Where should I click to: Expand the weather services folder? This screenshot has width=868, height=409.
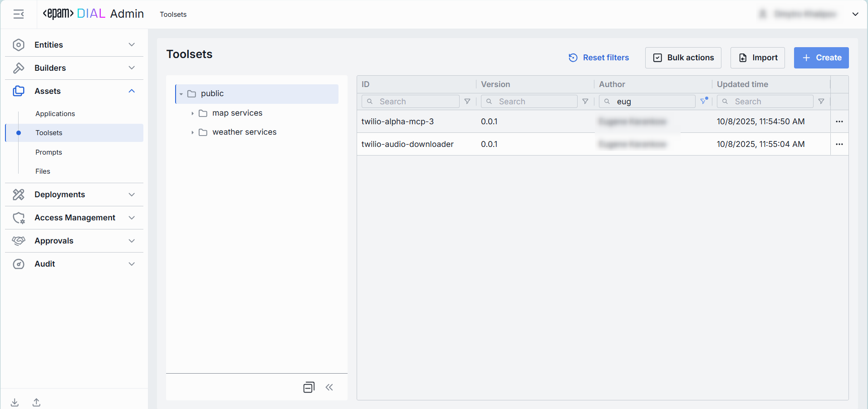click(192, 132)
